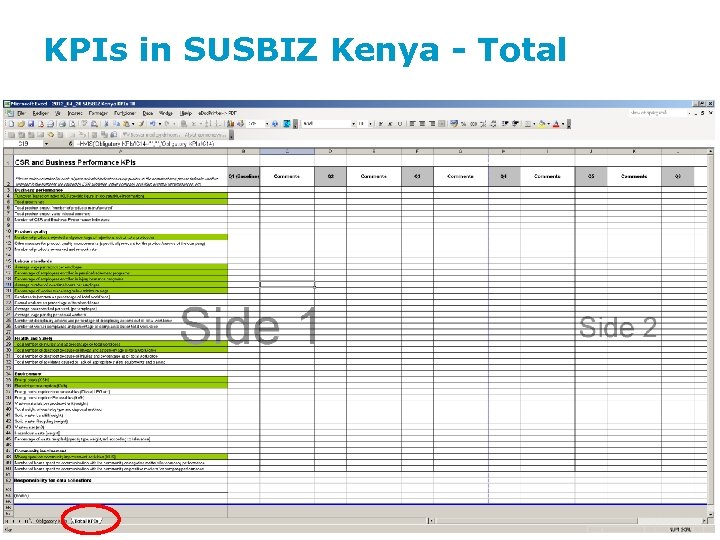
Task: Open the Adobe PDF menu
Action: point(218,113)
